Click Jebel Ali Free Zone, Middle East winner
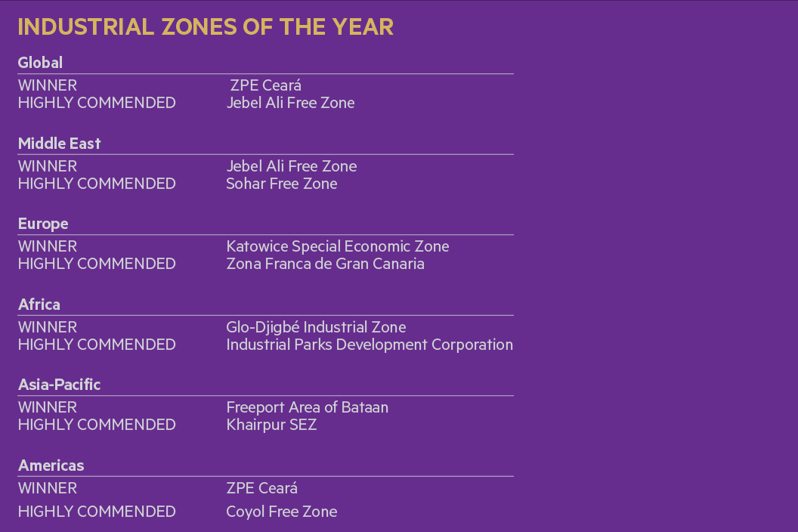Image resolution: width=798 pixels, height=532 pixels. pyautogui.click(x=291, y=166)
